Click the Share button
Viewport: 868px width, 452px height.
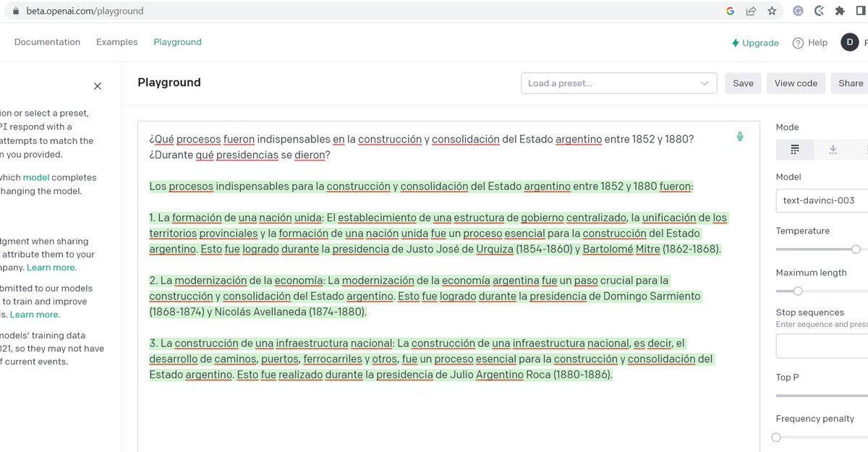(x=851, y=83)
